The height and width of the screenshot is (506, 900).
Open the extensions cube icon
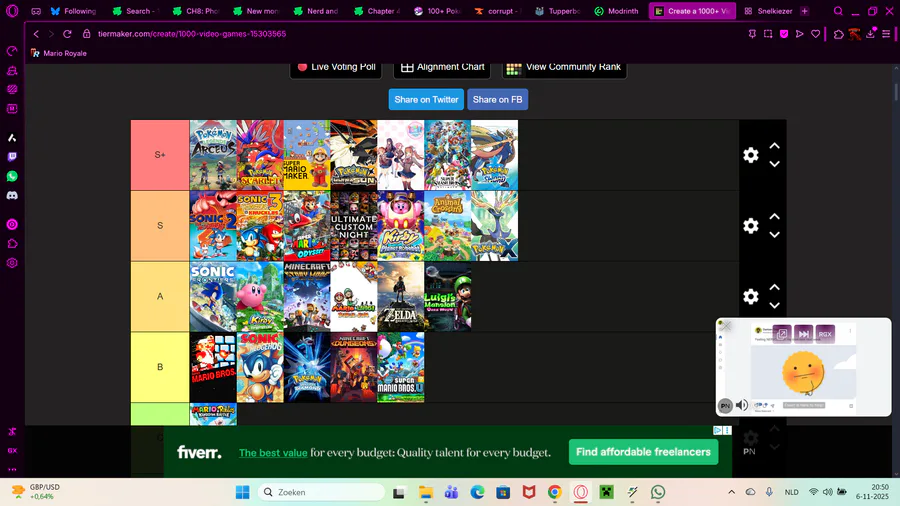839,34
